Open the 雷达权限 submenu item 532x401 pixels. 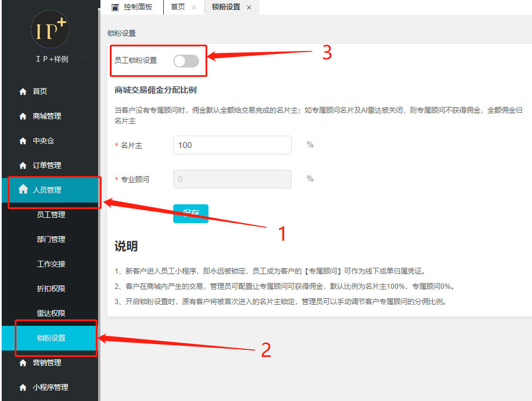pyautogui.click(x=51, y=314)
